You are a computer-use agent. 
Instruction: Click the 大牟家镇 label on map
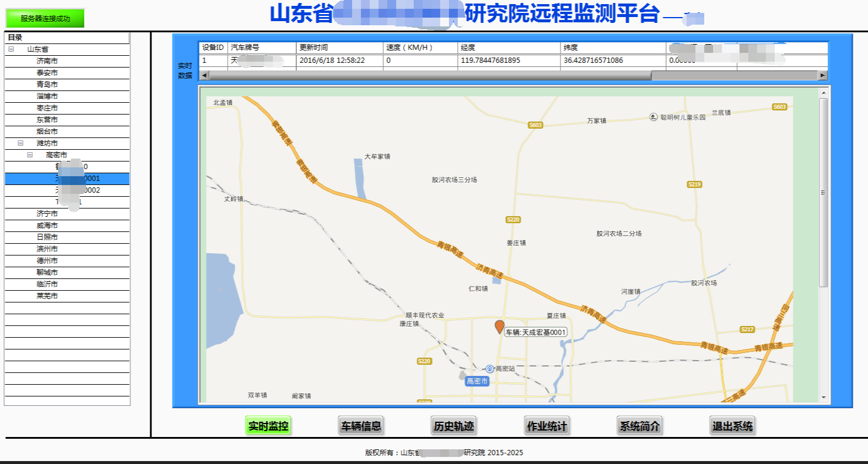[x=377, y=157]
